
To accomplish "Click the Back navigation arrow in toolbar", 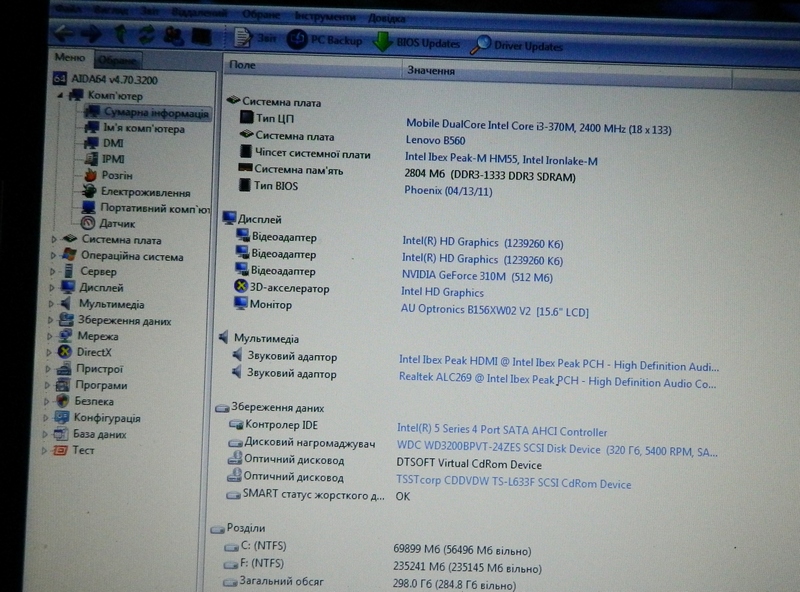I will 64,33.
